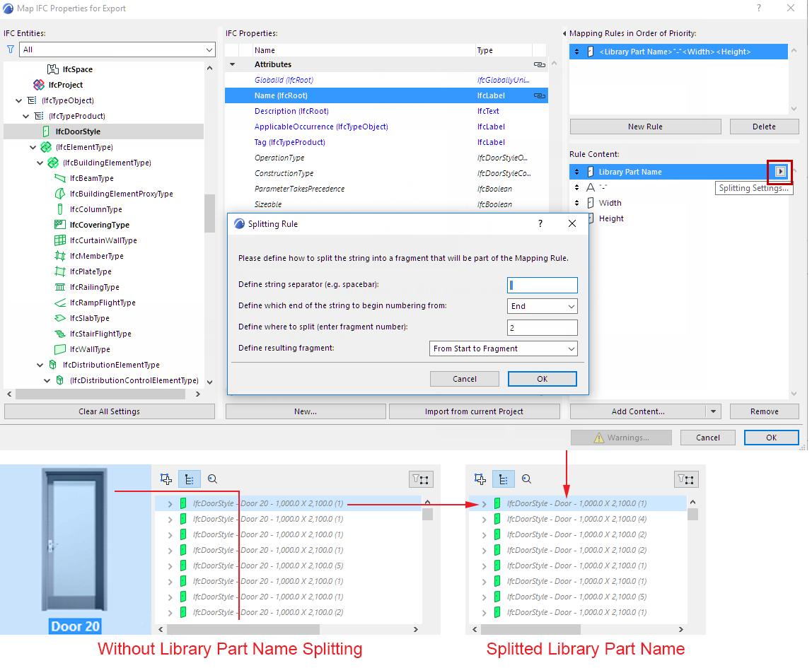The width and height of the screenshot is (812, 668).
Task: Open the IFC Entities 'All' dropdown
Action: click(x=117, y=49)
